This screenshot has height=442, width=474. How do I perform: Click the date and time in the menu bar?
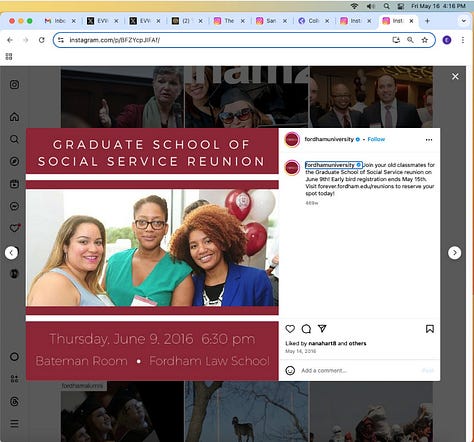tap(438, 6)
